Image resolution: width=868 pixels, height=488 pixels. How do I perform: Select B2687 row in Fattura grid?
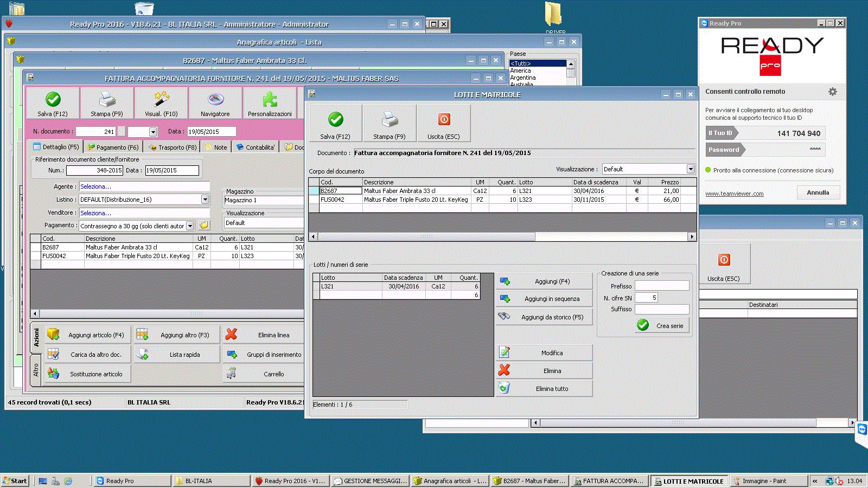(167, 247)
